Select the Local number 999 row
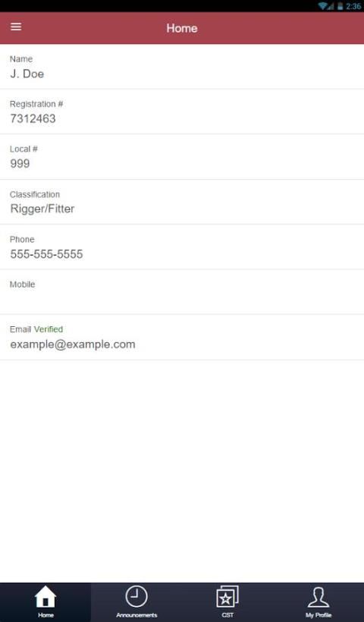The width and height of the screenshot is (364, 622). pyautogui.click(x=182, y=157)
